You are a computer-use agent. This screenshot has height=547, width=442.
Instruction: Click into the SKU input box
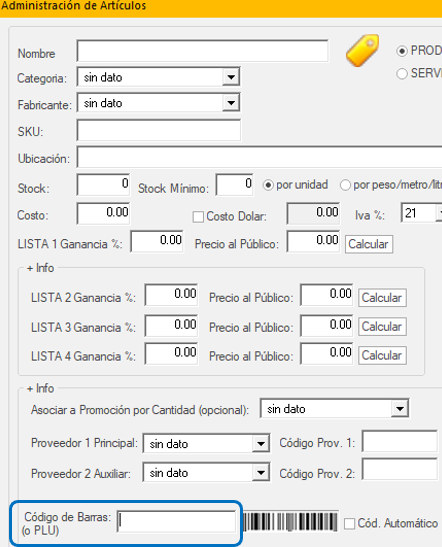pos(158,130)
